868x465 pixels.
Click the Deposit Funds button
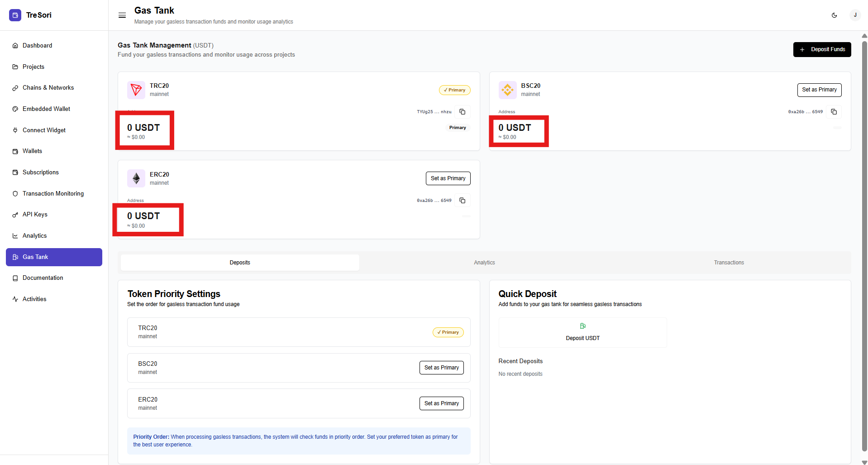[822, 49]
